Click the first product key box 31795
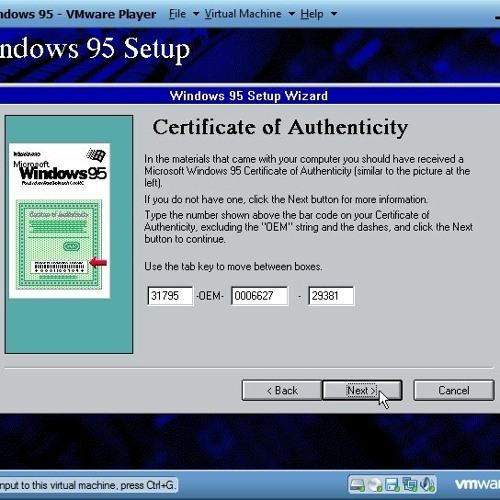This screenshot has width=500, height=500. 170,296
